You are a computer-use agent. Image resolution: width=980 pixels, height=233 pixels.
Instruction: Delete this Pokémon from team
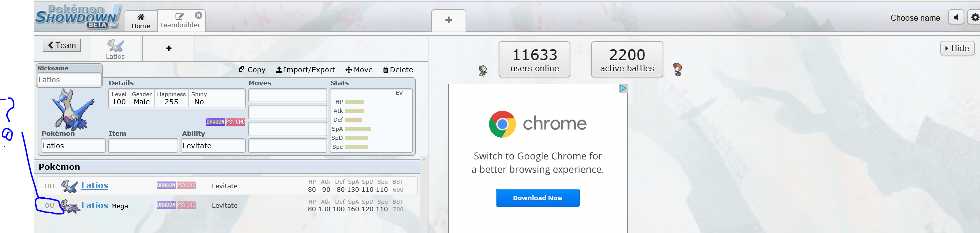(x=398, y=70)
